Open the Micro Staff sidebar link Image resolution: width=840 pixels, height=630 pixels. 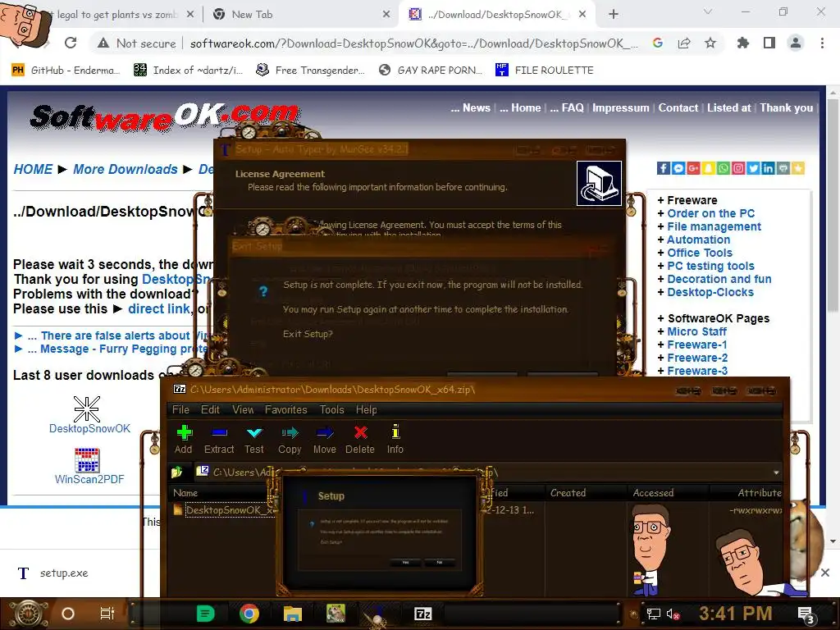pyautogui.click(x=696, y=331)
